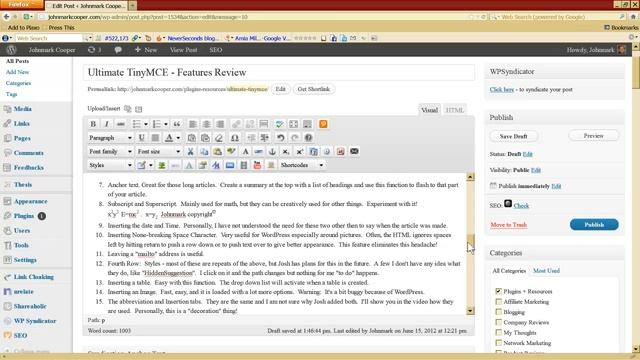Align text right in editor
The image size is (640, 360).
[220, 124]
